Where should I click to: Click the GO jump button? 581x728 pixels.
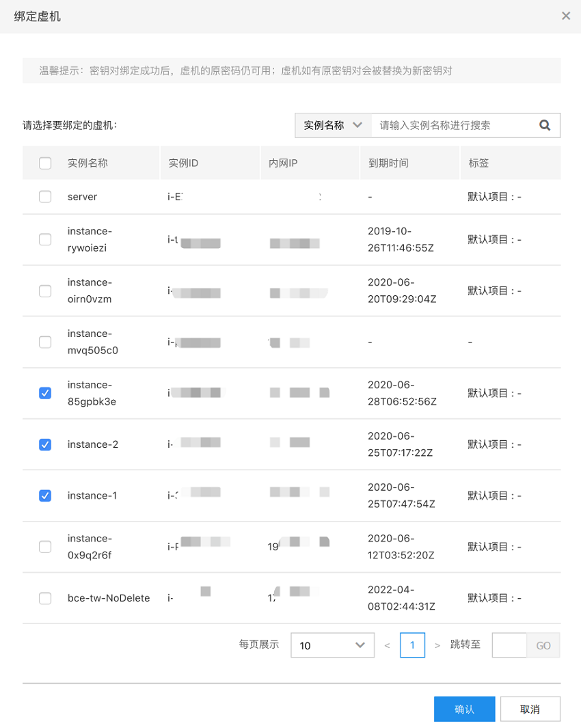pyautogui.click(x=543, y=645)
